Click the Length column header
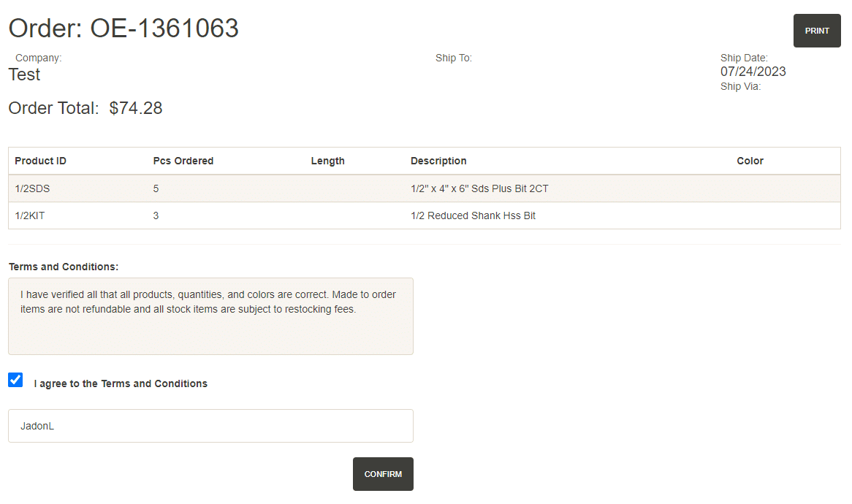The width and height of the screenshot is (852, 504). tap(327, 161)
